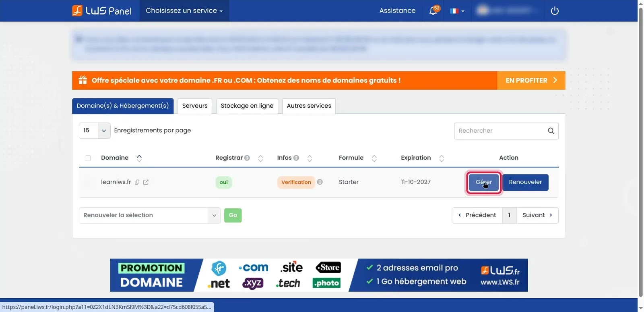Sort by Domaine column arrows
The image size is (644, 312).
pos(139,158)
